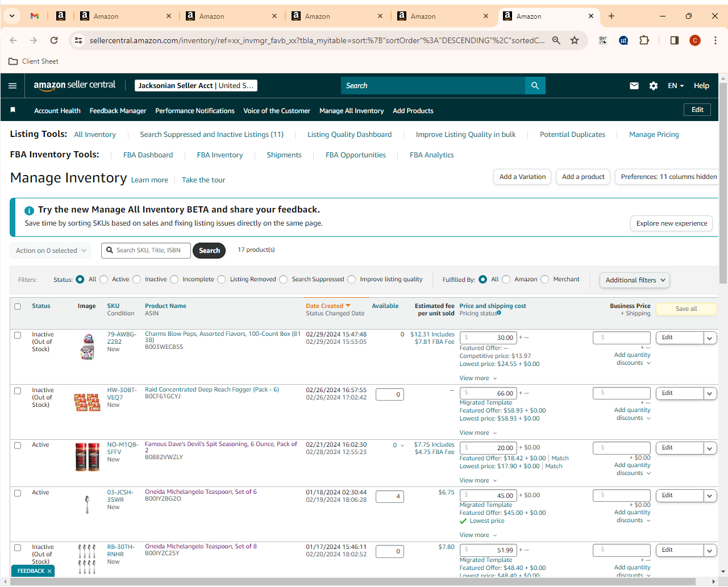Open the Action on 0 selected dropdown
Viewport: 728px width, 587px height.
(51, 251)
